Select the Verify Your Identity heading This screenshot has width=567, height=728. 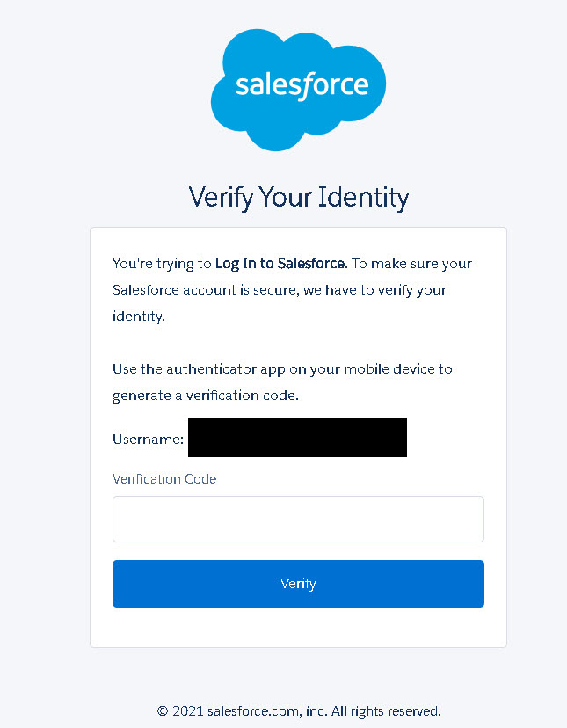coord(299,198)
